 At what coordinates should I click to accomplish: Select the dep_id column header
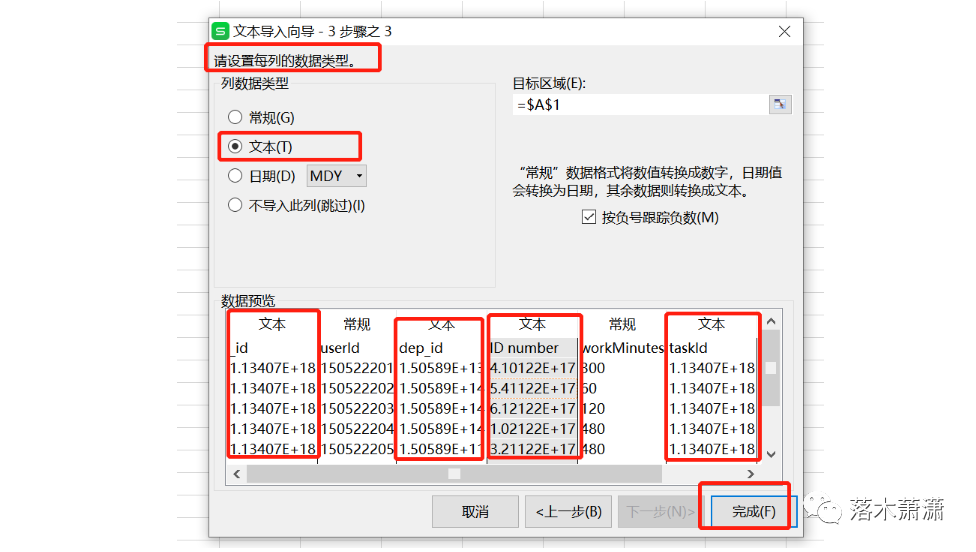click(x=421, y=348)
